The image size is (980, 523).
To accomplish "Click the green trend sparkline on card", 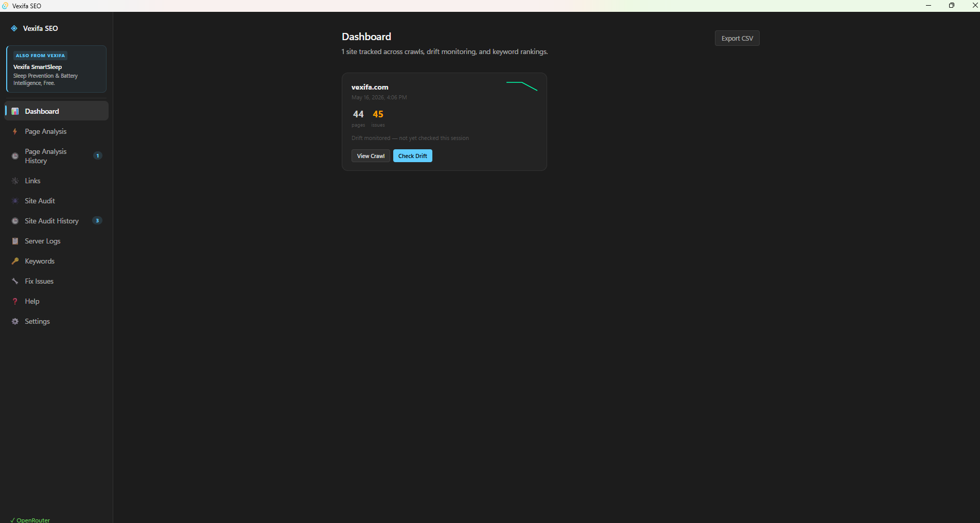I will click(x=522, y=86).
